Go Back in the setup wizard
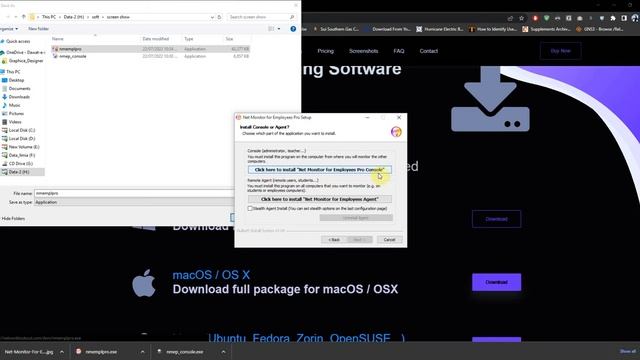Image resolution: width=640 pixels, height=360 pixels. click(334, 240)
